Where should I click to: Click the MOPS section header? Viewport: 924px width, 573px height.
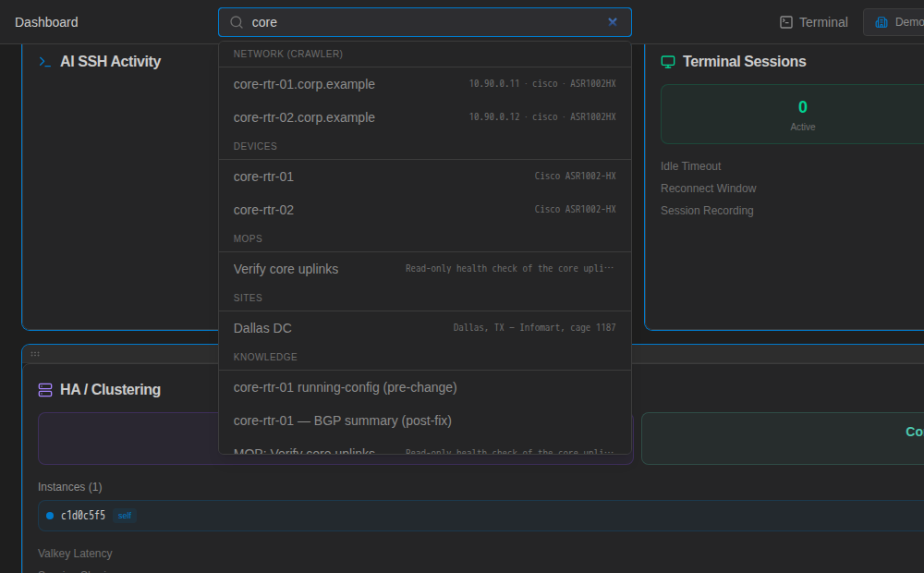[x=248, y=238]
